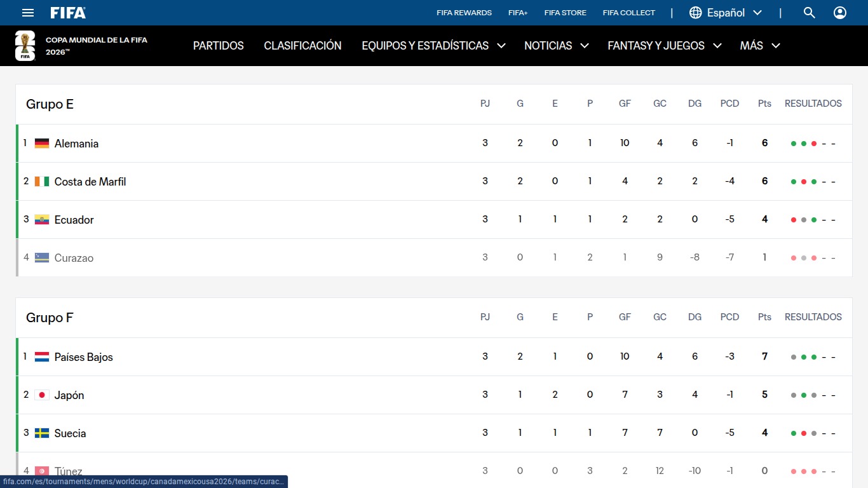
Task: Click Alemania's red loss result dot
Action: click(x=814, y=144)
